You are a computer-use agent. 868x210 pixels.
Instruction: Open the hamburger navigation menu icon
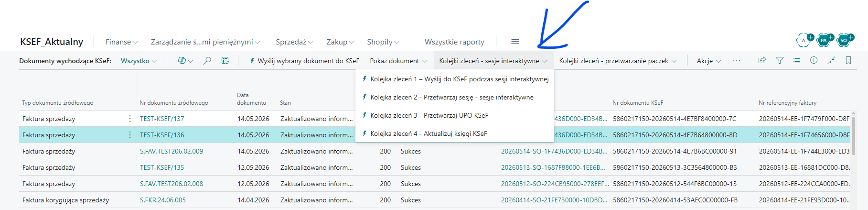pyautogui.click(x=515, y=42)
